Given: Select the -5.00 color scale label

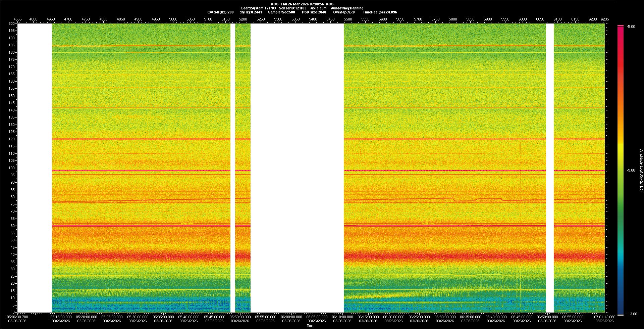Looking at the screenshot, I should tap(631, 27).
